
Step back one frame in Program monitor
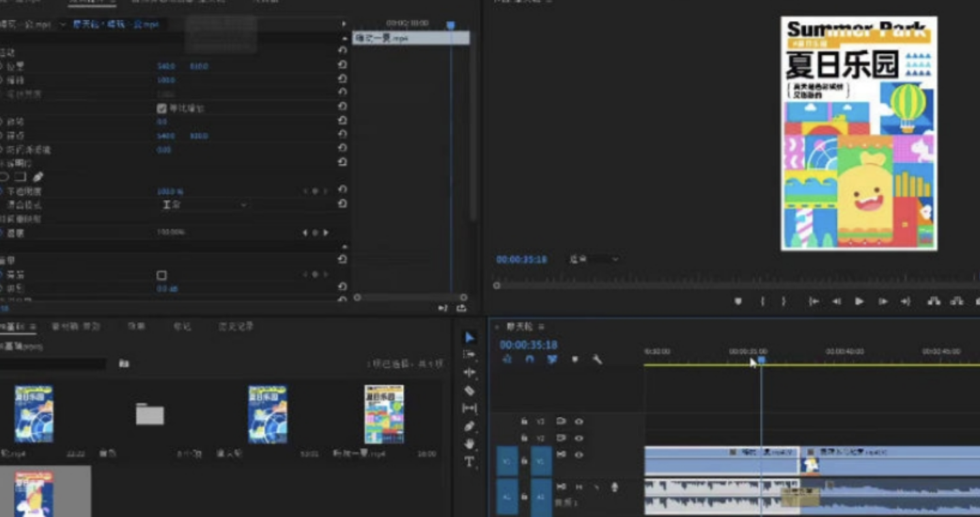pos(836,301)
